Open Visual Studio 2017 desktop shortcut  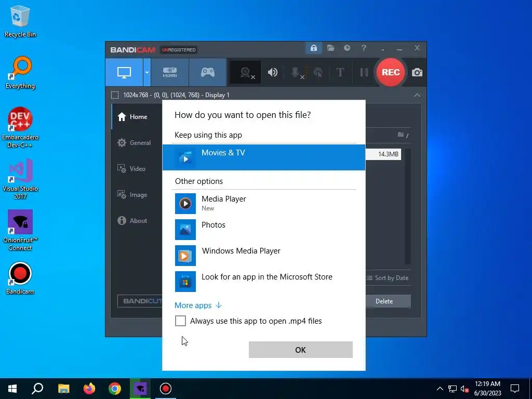[20, 179]
